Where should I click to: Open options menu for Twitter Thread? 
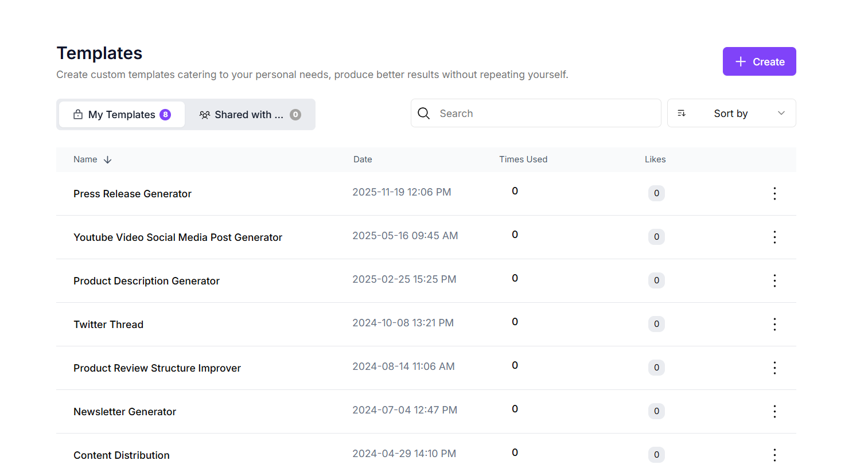coord(774,324)
